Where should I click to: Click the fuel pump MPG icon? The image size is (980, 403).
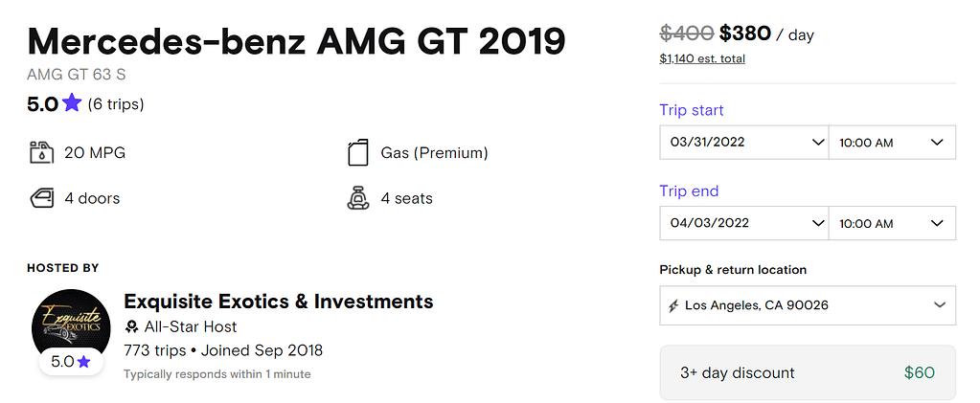click(x=42, y=152)
